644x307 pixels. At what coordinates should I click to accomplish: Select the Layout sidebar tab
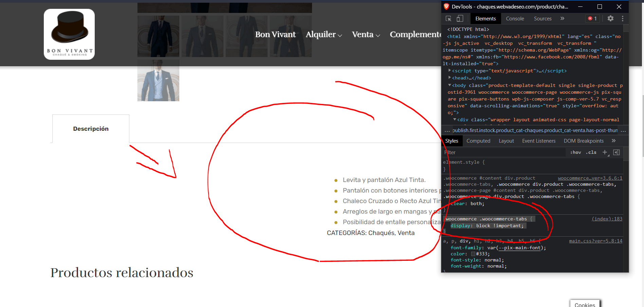[x=506, y=141]
